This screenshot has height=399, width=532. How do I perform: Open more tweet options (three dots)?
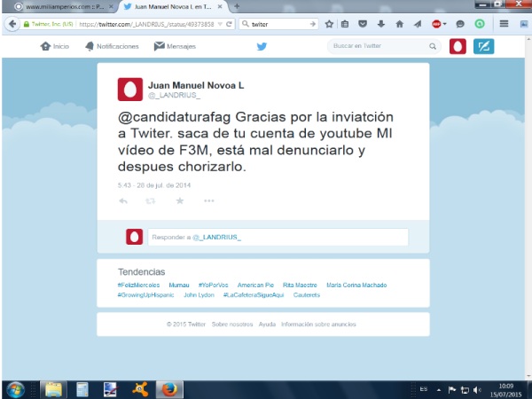point(209,201)
